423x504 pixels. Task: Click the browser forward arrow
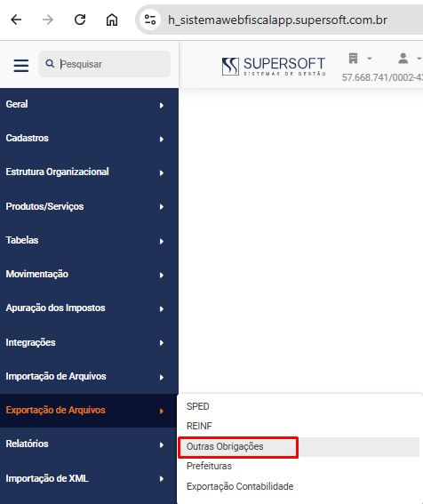coord(48,20)
